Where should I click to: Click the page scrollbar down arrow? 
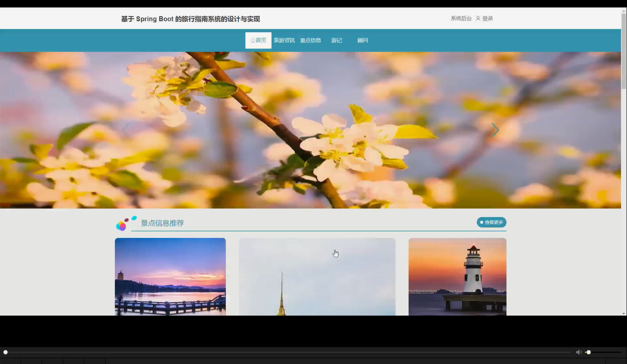(x=624, y=313)
